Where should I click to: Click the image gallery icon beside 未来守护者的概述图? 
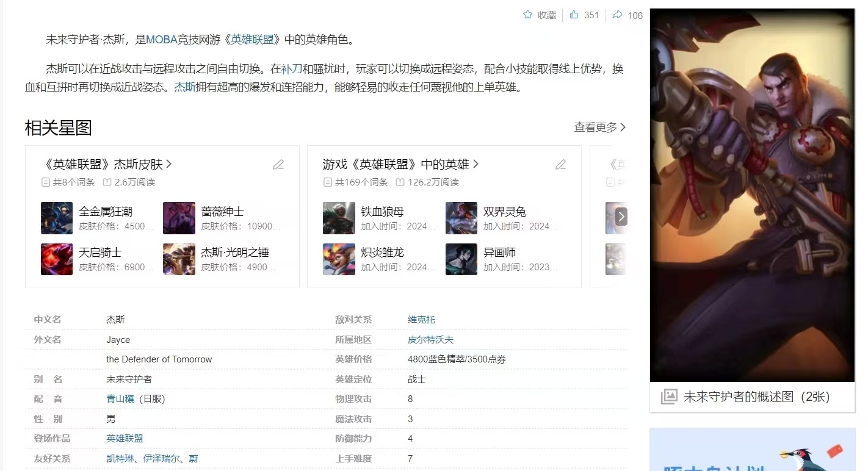pos(669,397)
